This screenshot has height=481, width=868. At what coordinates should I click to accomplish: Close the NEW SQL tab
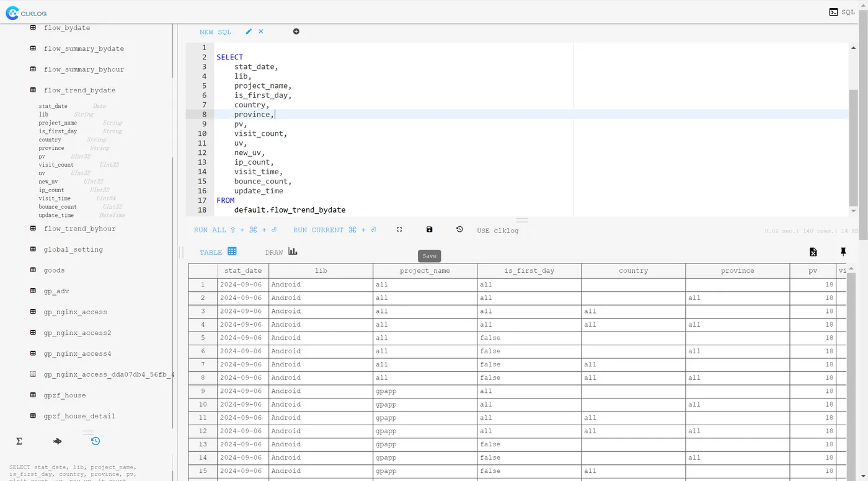click(261, 32)
